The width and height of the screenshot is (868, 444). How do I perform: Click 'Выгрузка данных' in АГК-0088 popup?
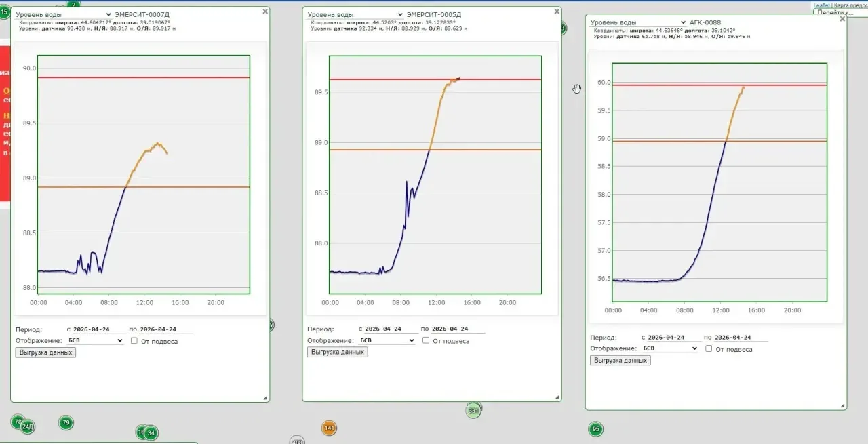620,360
